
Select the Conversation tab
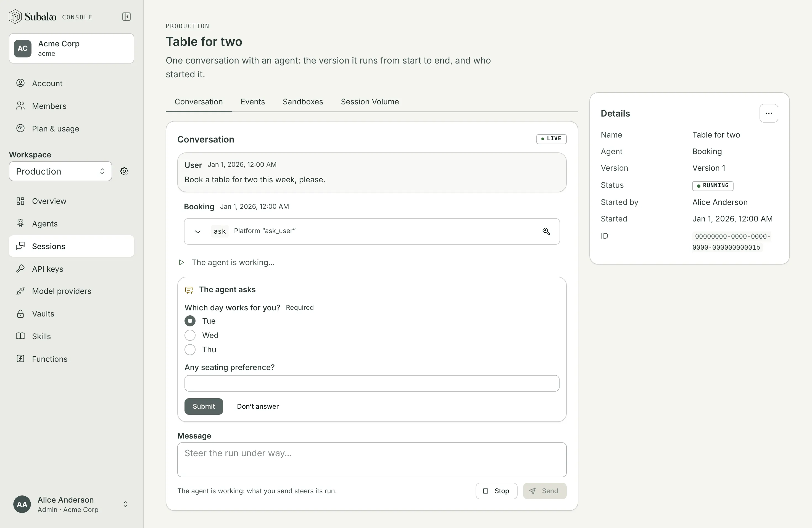coord(199,102)
